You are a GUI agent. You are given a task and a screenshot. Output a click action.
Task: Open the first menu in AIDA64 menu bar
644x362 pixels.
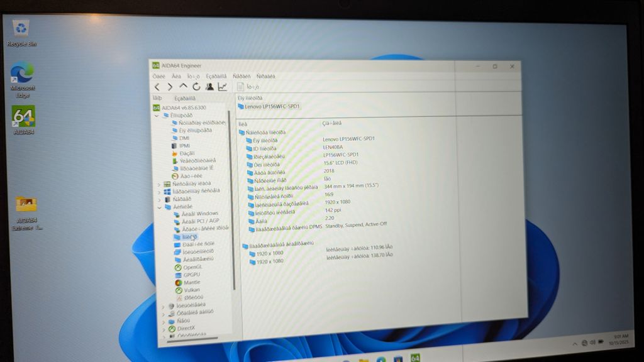(159, 76)
